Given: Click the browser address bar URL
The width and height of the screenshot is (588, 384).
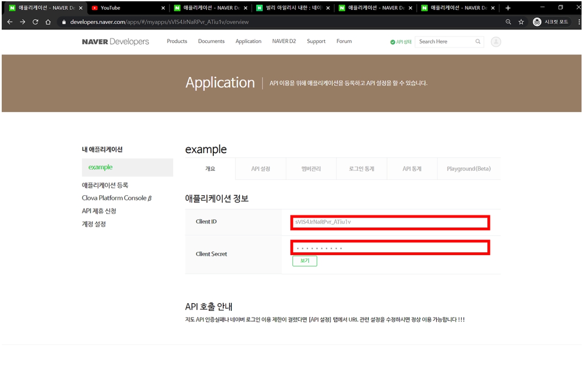Looking at the screenshot, I should tap(160, 22).
